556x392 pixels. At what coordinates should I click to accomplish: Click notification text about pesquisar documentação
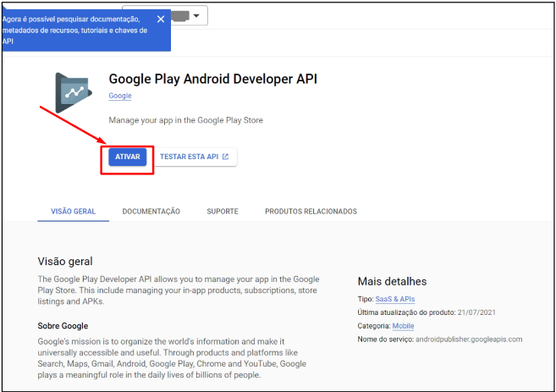coord(74,30)
